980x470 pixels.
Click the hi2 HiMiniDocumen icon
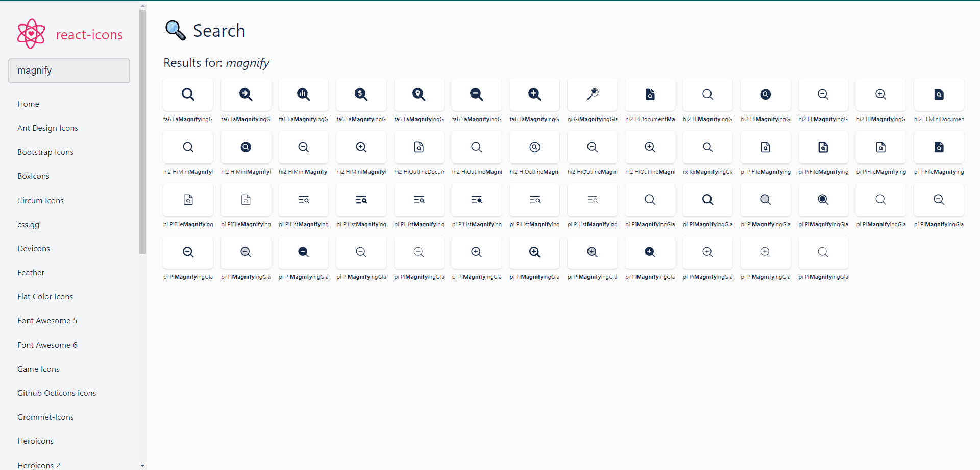939,95
